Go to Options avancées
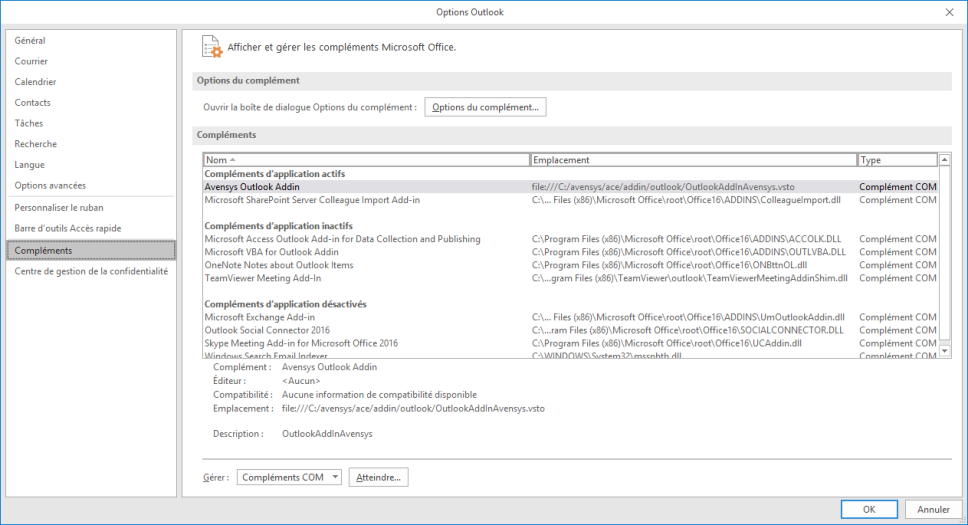The width and height of the screenshot is (968, 525). pos(50,186)
